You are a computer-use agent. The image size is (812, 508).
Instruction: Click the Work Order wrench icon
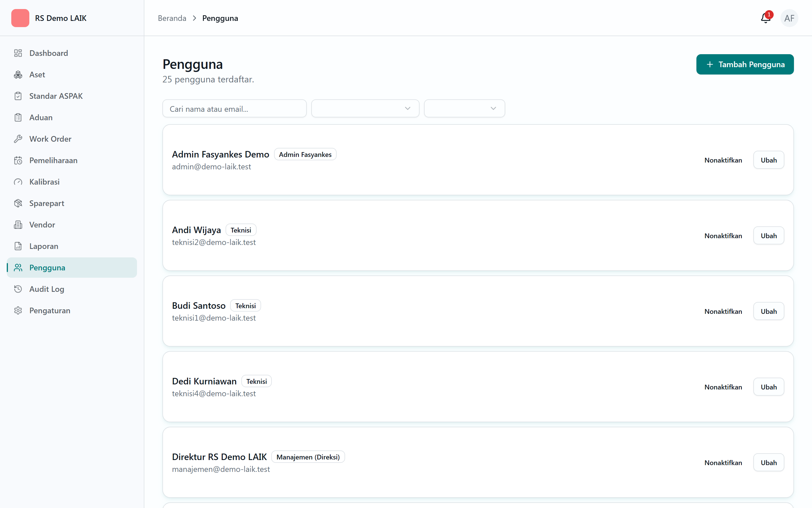point(18,139)
